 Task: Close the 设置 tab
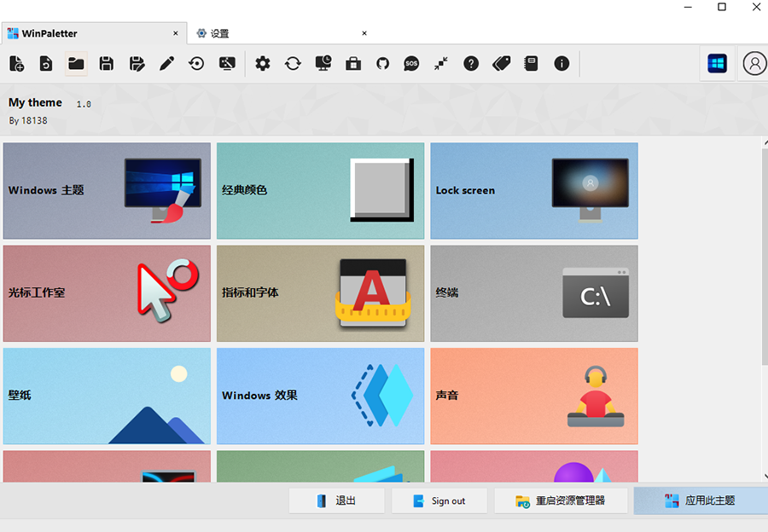coord(364,33)
